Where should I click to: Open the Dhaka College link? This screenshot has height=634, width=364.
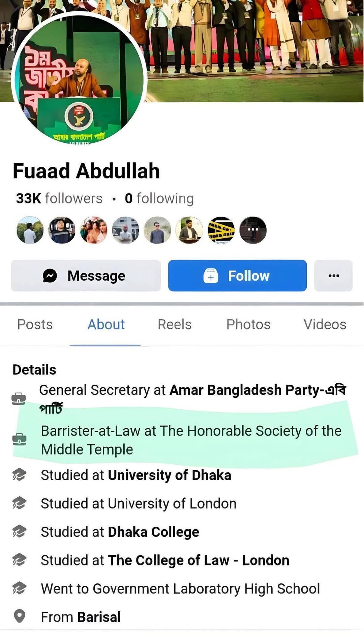pyautogui.click(x=153, y=532)
